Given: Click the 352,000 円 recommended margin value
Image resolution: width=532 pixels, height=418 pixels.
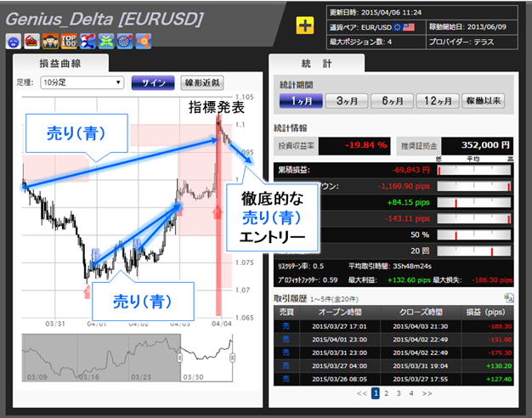Looking at the screenshot, I should pyautogui.click(x=485, y=145).
